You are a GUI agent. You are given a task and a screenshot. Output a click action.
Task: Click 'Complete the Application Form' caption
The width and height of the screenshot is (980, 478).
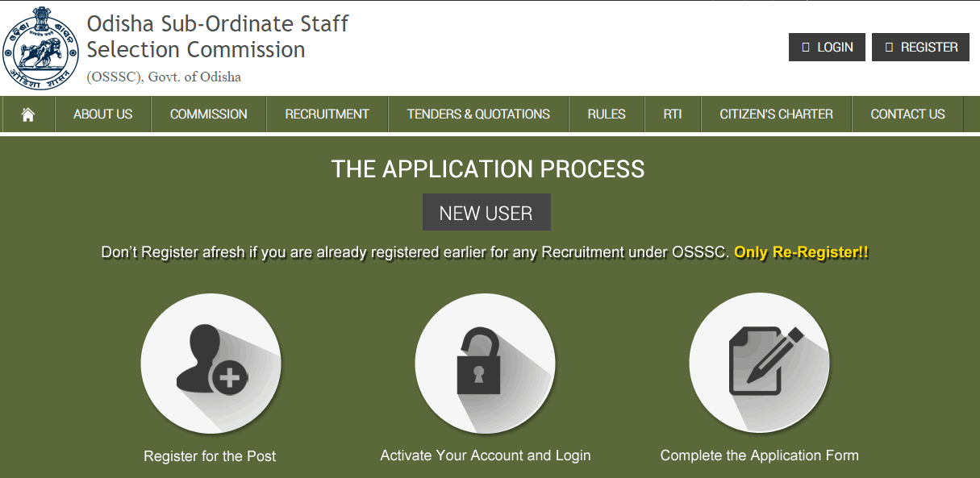pyautogui.click(x=759, y=455)
